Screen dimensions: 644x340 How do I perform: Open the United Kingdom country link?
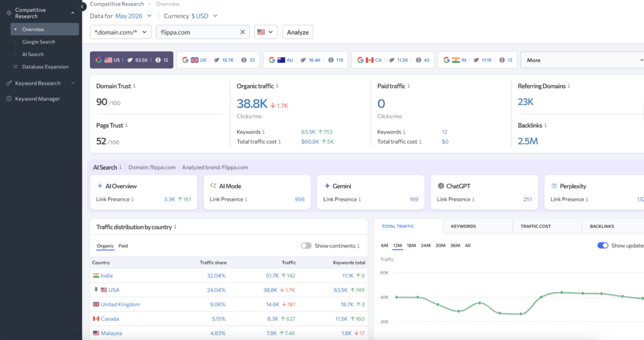tap(120, 304)
